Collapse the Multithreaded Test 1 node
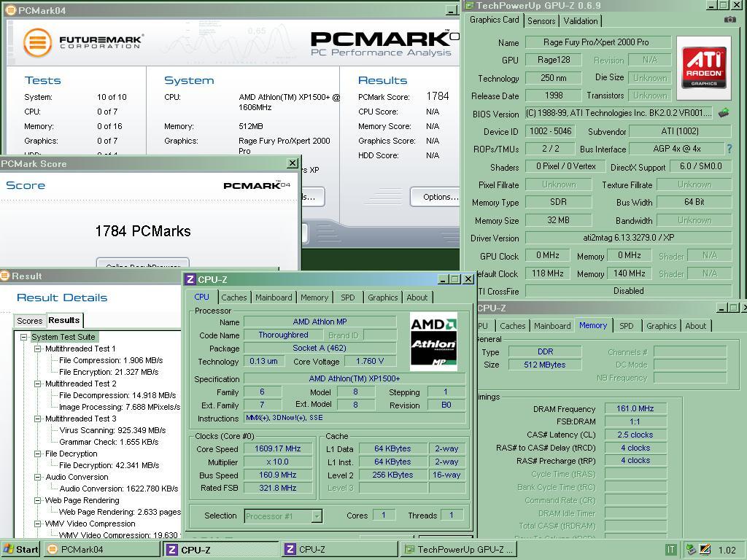Image resolution: width=747 pixels, height=560 pixels. pyautogui.click(x=38, y=349)
